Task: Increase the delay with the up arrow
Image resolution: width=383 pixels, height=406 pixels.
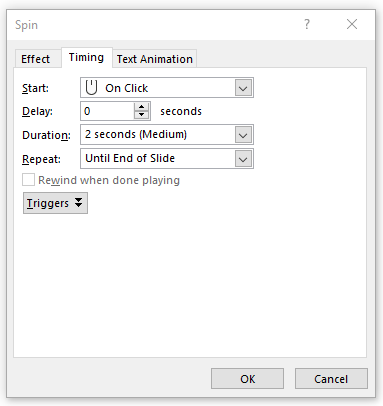Action: (x=142, y=107)
